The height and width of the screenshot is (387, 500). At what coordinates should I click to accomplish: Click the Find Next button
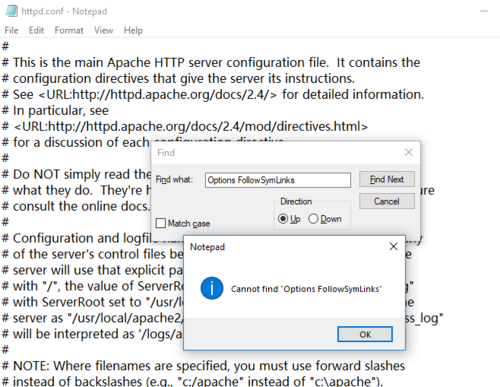[x=387, y=179]
